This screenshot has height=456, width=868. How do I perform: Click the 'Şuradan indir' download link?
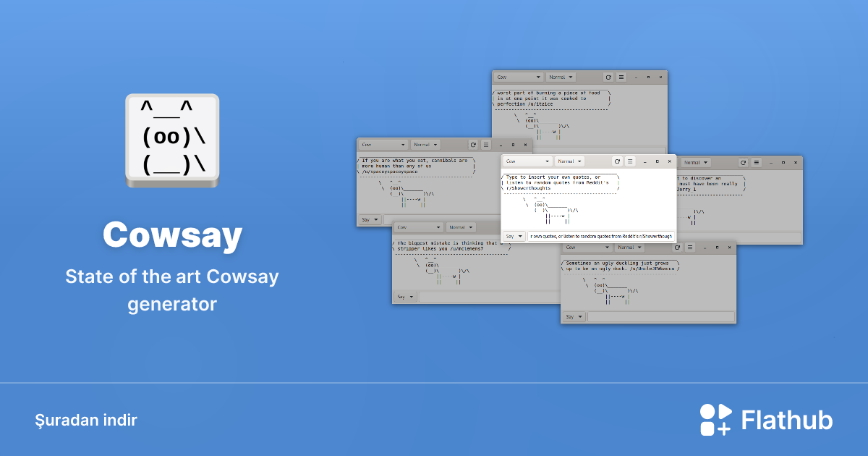[86, 420]
